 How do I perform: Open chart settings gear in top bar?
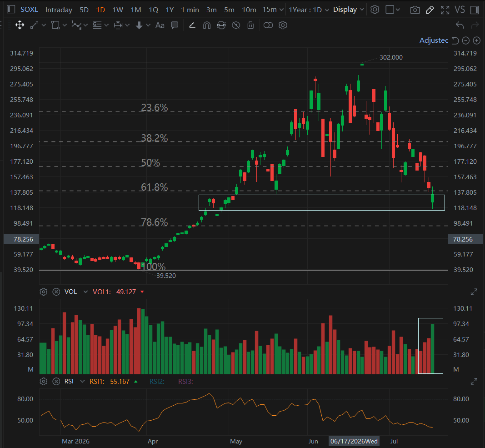coord(375,10)
